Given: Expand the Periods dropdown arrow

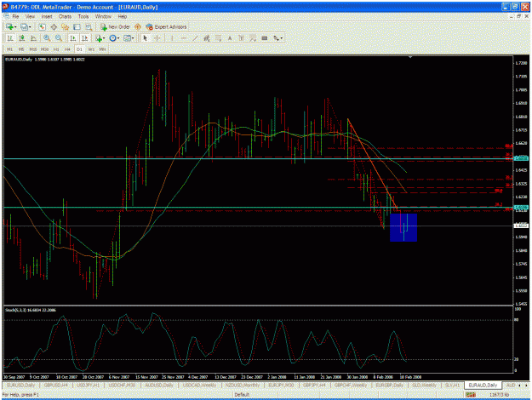Looking at the screenshot, I should [x=118, y=38].
